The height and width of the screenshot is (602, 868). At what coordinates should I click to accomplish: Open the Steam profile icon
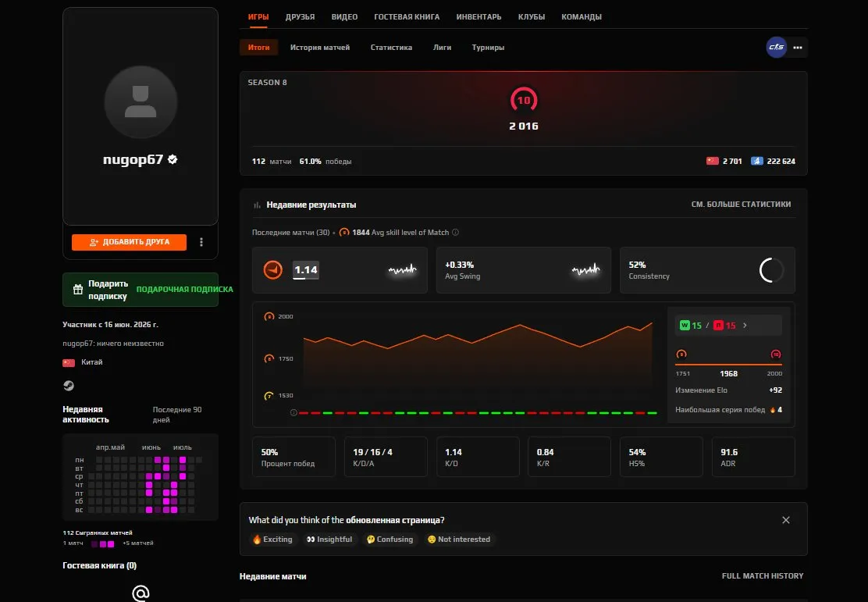click(x=69, y=386)
